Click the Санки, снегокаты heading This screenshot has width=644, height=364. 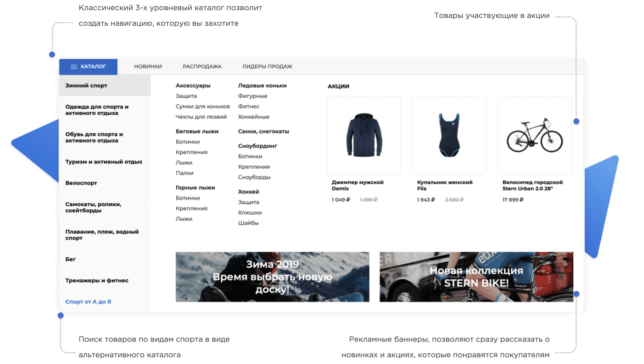(x=263, y=132)
